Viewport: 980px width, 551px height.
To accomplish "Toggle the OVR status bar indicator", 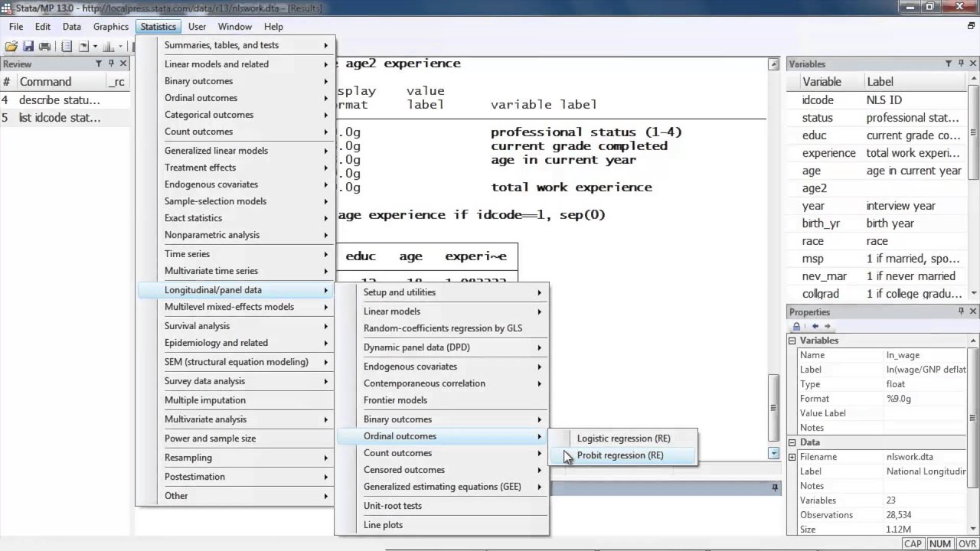I will coord(967,544).
